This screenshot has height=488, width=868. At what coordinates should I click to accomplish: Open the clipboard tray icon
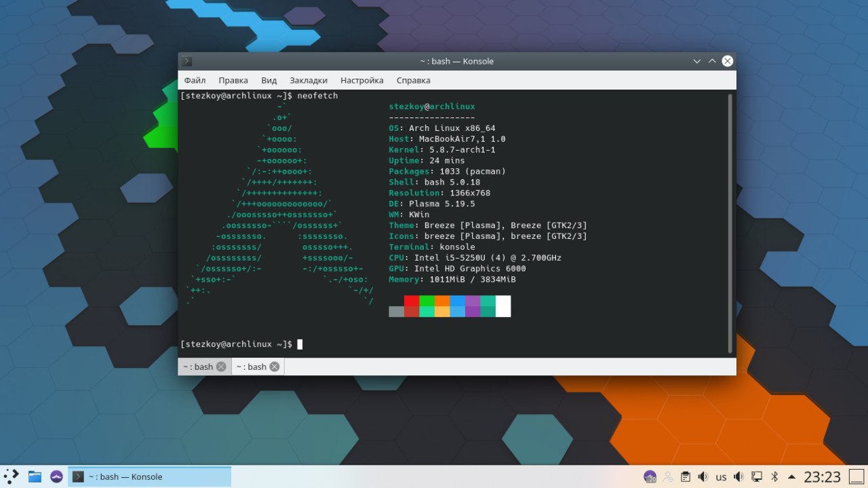click(x=686, y=476)
